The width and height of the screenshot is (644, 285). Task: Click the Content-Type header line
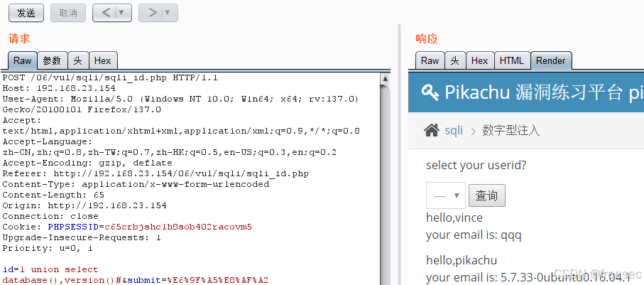(136, 184)
